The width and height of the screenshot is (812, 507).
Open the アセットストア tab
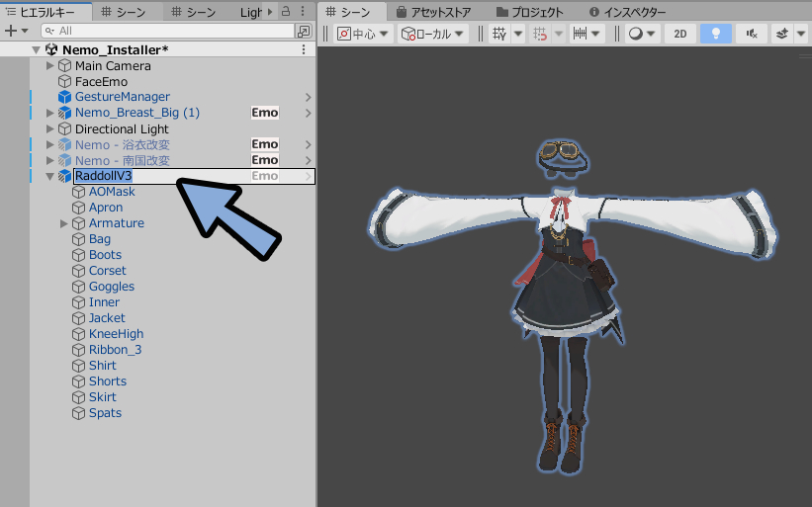[435, 12]
